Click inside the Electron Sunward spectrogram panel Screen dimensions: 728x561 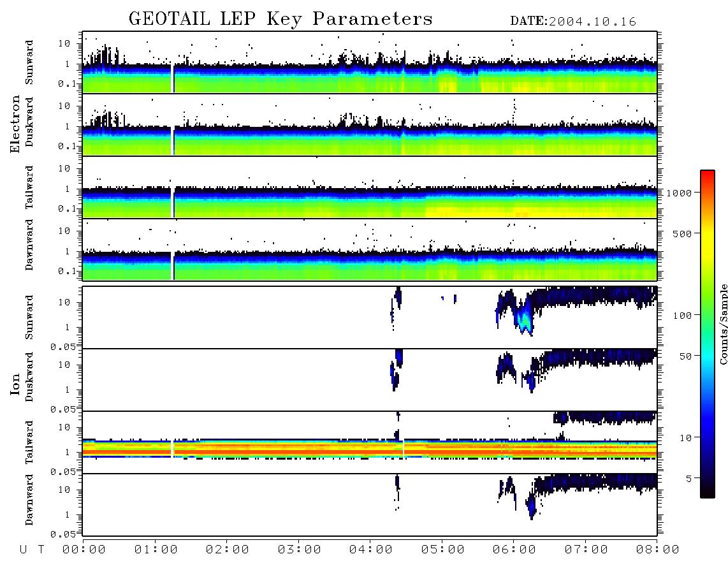click(370, 62)
